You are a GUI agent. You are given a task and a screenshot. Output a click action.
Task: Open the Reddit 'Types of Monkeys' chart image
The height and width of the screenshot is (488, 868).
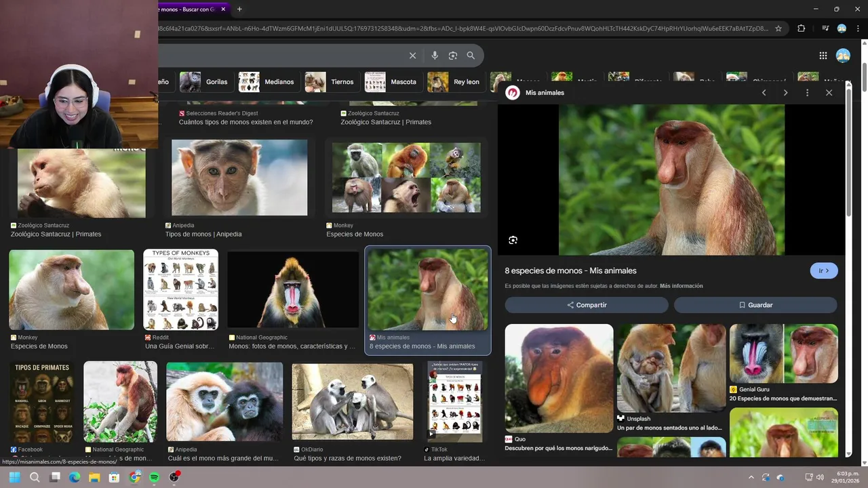[x=180, y=289]
